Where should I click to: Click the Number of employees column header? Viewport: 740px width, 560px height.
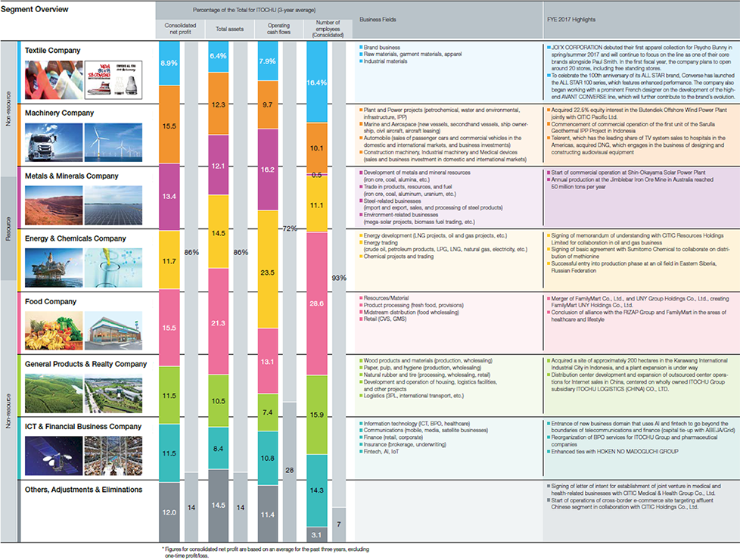tap(328, 29)
